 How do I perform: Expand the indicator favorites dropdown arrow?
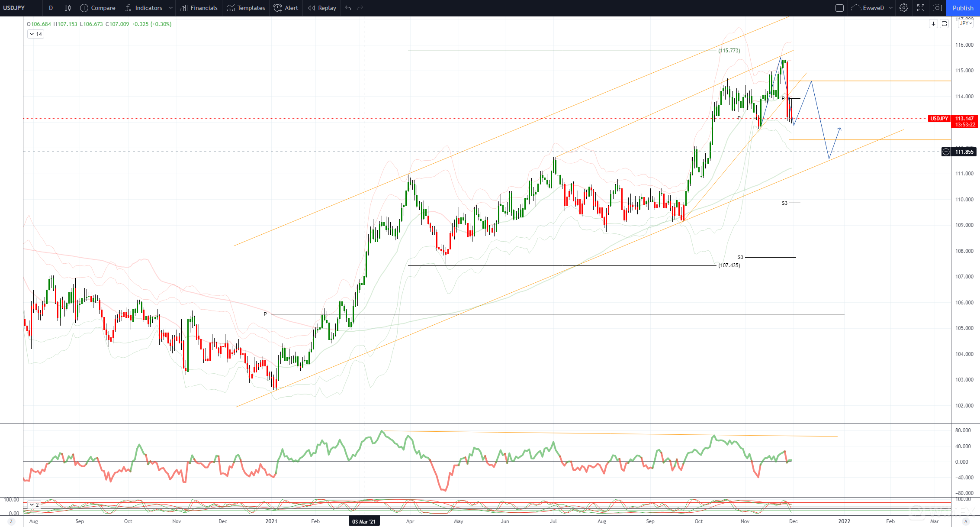171,8
